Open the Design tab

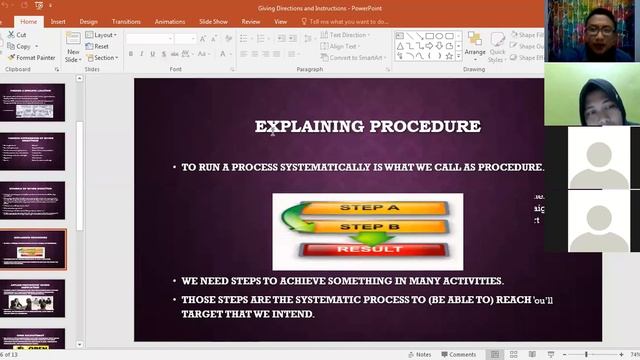click(x=89, y=22)
